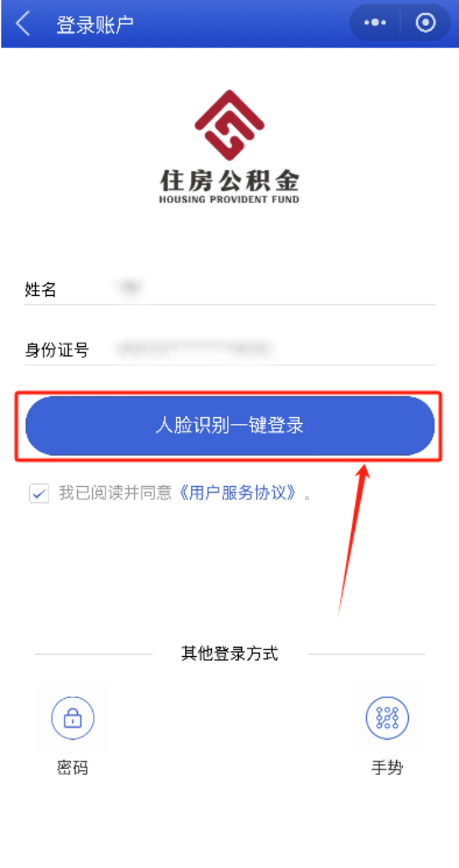Click the 登录账户 page title
The height and width of the screenshot is (868, 459).
(x=95, y=25)
